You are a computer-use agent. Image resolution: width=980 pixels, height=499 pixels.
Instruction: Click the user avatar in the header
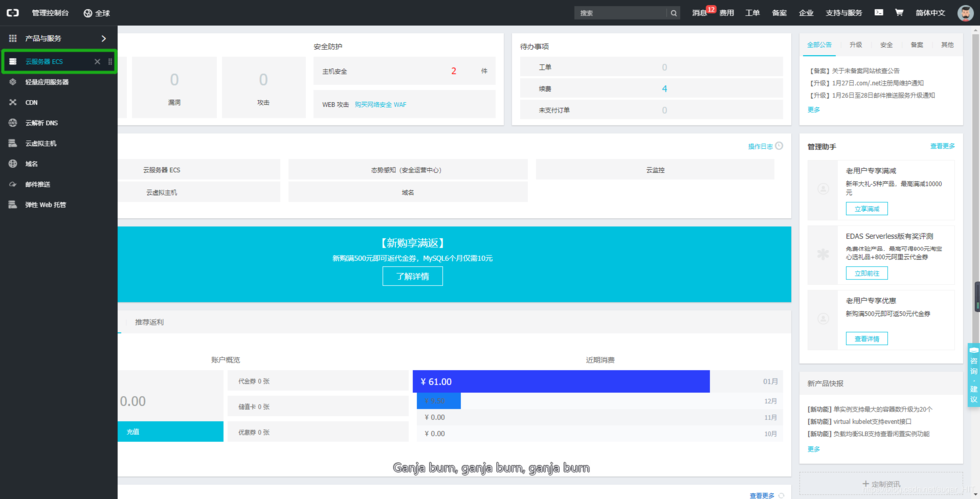(x=966, y=13)
